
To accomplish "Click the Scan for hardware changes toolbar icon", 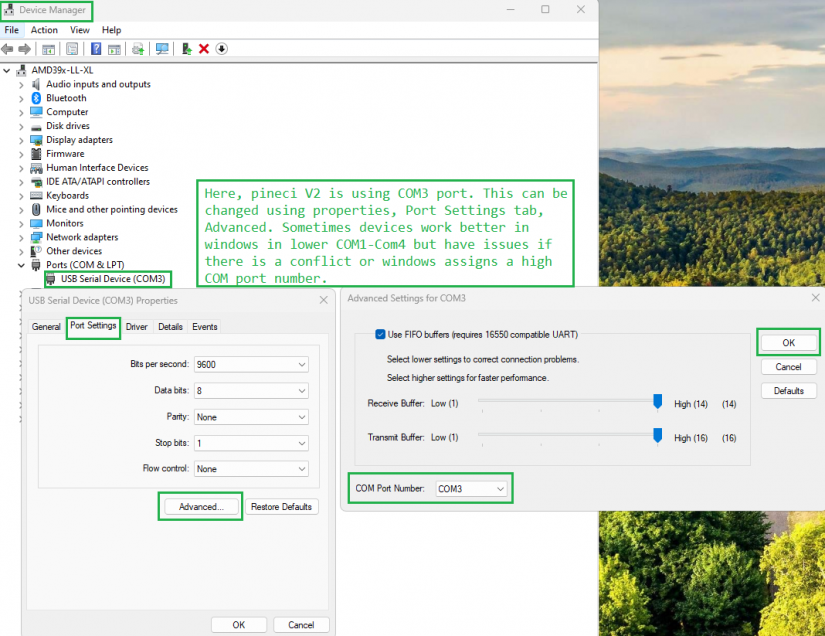I will tap(161, 49).
